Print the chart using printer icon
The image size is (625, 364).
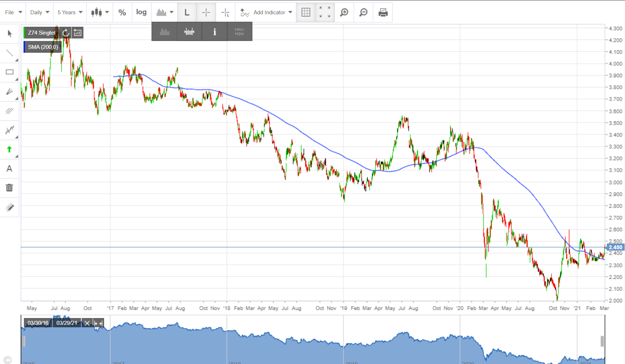[383, 12]
